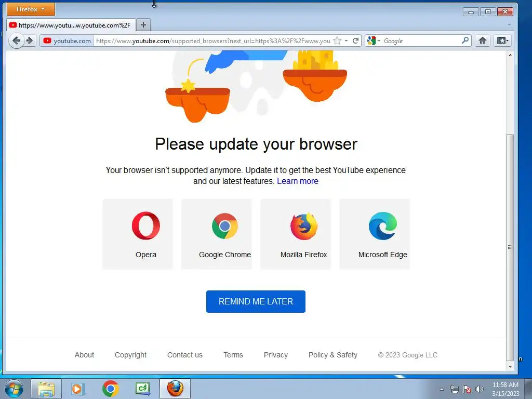This screenshot has height=399, width=532.
Task: Open File Explorer from the taskbar
Action: (x=46, y=389)
